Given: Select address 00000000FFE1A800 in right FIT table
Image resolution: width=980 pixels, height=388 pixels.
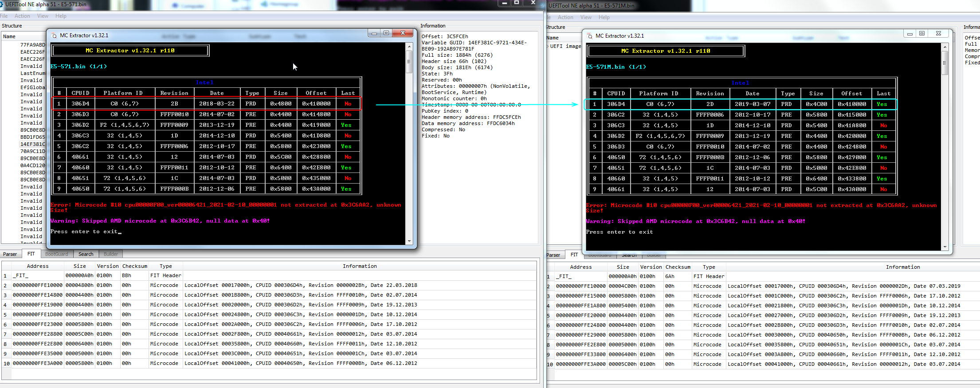Looking at the screenshot, I should pos(581,306).
